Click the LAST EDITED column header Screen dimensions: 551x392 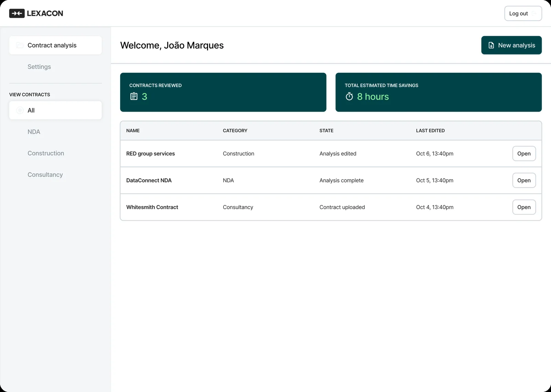pyautogui.click(x=430, y=131)
